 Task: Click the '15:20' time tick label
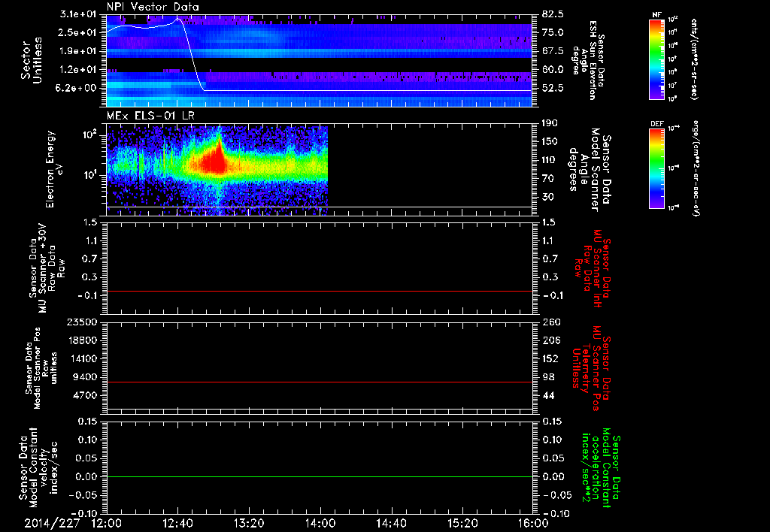click(462, 523)
